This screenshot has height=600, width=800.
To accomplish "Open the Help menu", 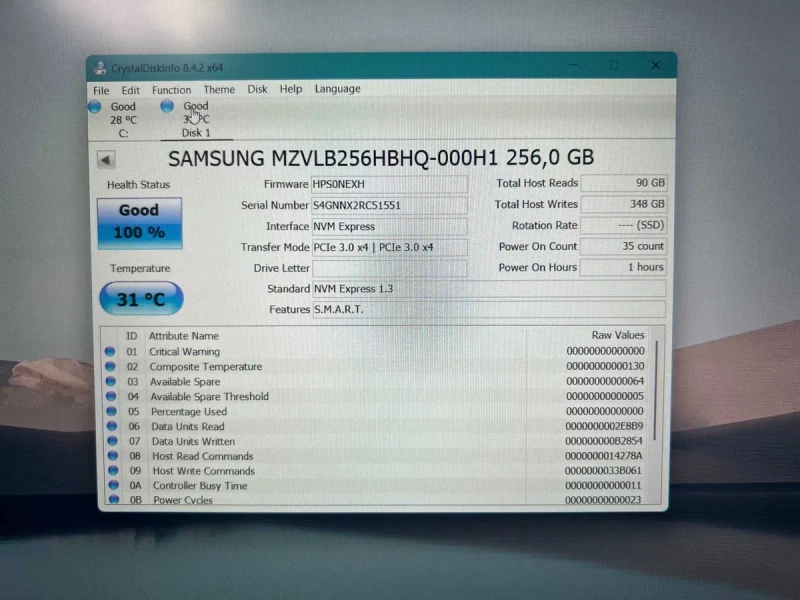I will click(291, 89).
